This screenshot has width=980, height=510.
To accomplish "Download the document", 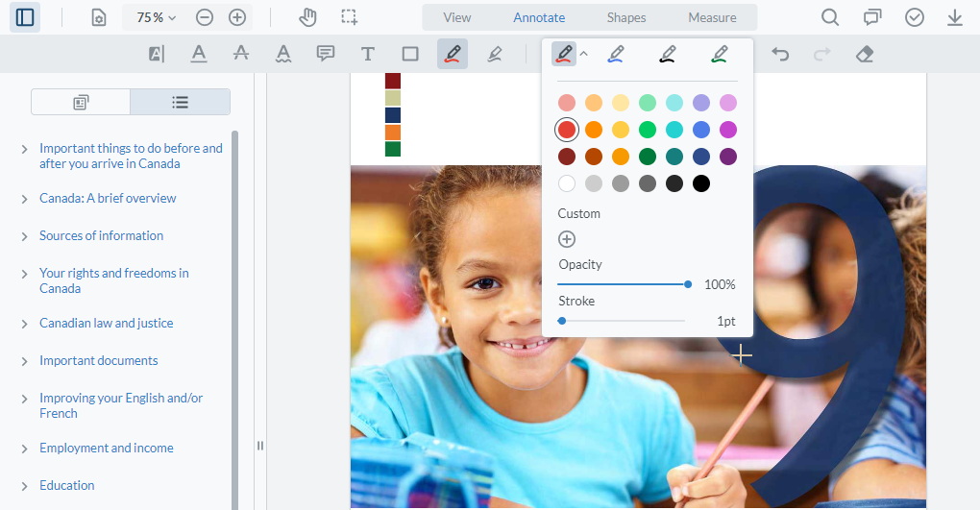I will pyautogui.click(x=954, y=17).
